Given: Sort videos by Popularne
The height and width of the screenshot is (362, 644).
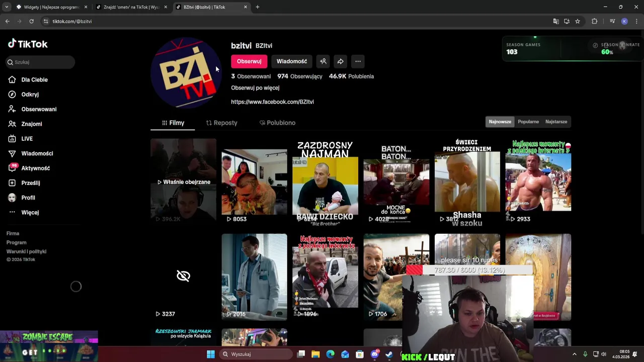Looking at the screenshot, I should point(528,122).
